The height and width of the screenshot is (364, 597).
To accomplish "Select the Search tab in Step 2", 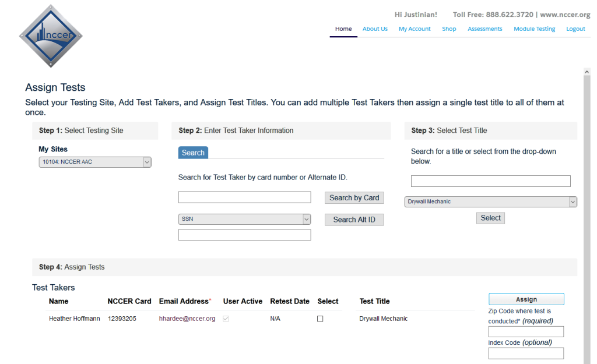I will [193, 153].
